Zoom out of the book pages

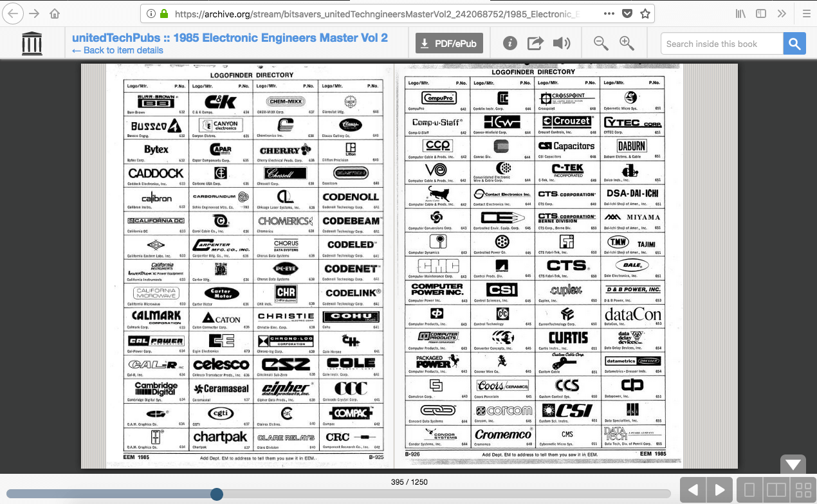(601, 43)
